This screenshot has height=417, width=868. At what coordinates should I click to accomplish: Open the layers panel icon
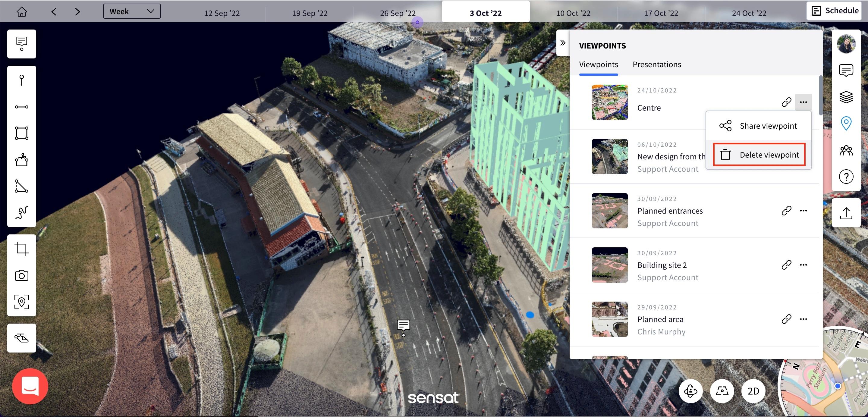point(846,97)
